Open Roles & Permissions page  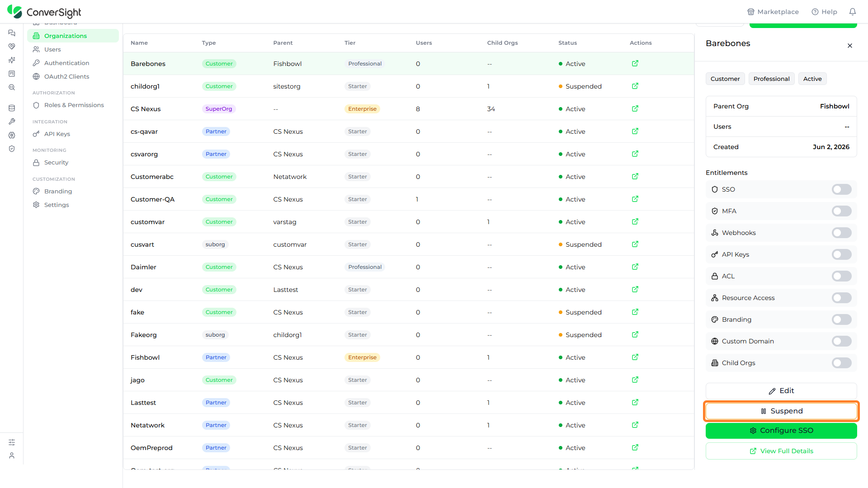tap(73, 105)
